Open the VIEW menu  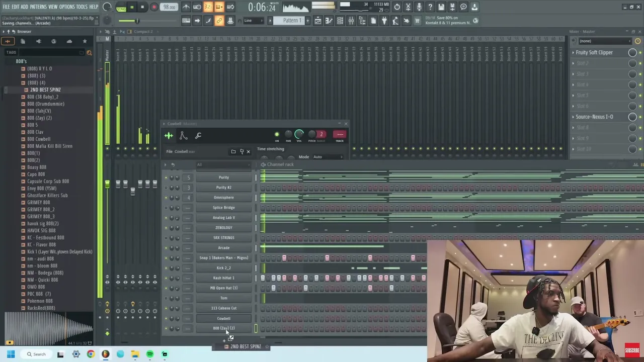[x=53, y=7]
